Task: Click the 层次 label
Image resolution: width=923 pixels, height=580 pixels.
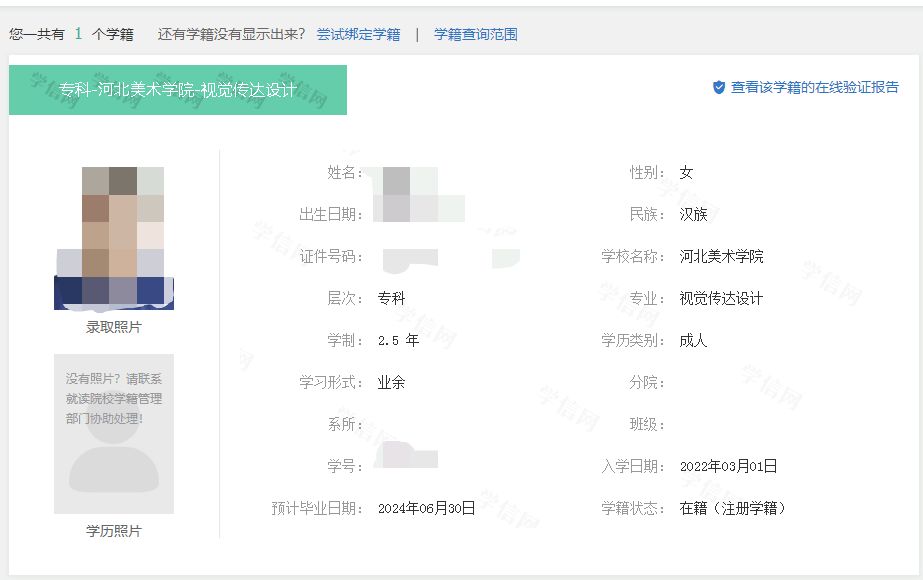Action: point(345,298)
